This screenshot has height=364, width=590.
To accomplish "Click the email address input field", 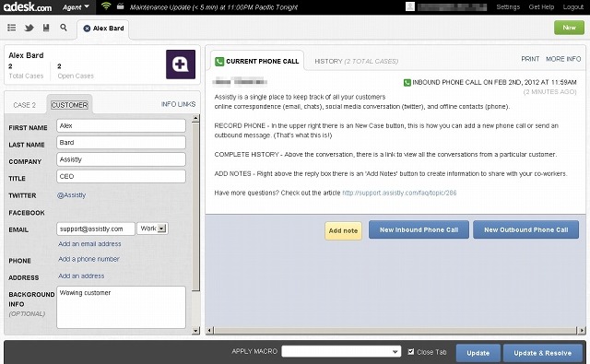I will pyautogui.click(x=96, y=229).
